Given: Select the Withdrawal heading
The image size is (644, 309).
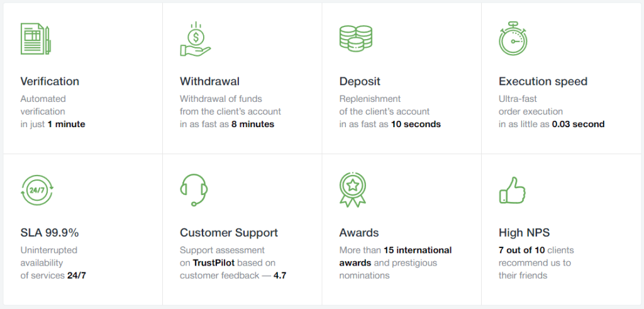Looking at the screenshot, I should (209, 81).
